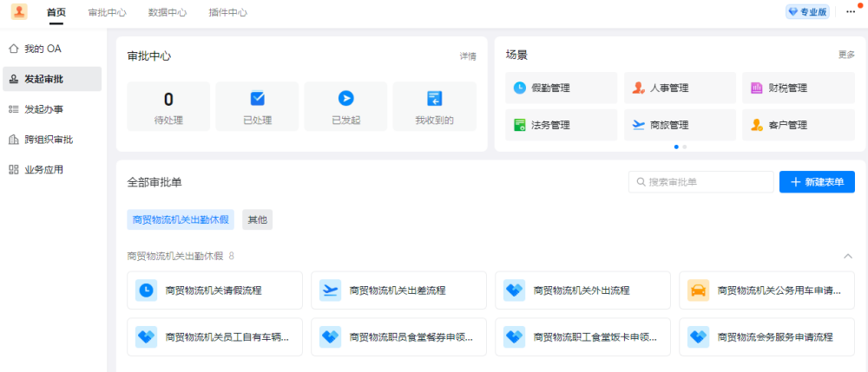Image resolution: width=868 pixels, height=372 pixels.
Task: Click 更多 link in 场景 panel
Action: (846, 55)
